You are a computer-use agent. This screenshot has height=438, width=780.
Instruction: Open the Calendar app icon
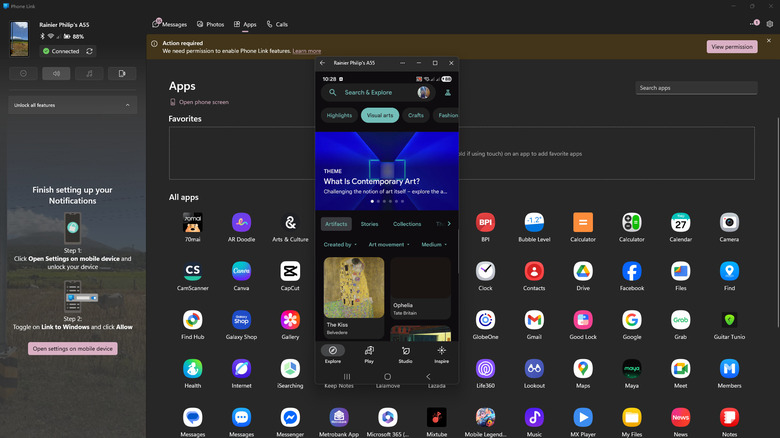[680, 222]
